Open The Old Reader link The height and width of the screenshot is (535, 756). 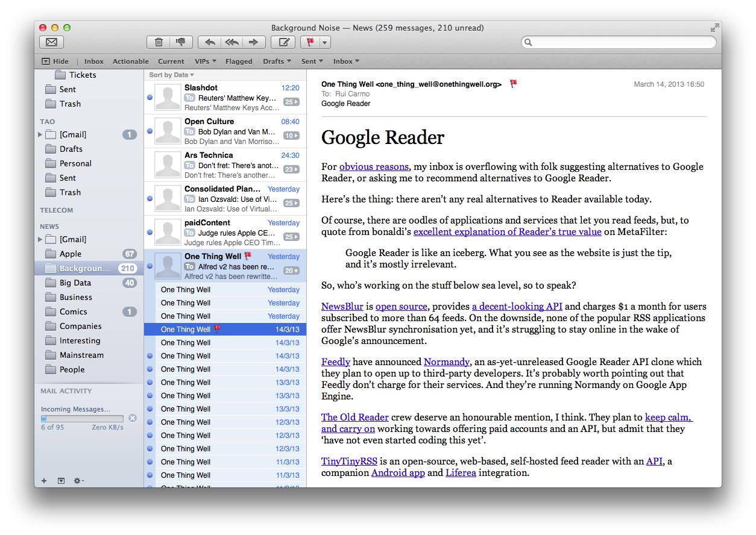pos(355,418)
